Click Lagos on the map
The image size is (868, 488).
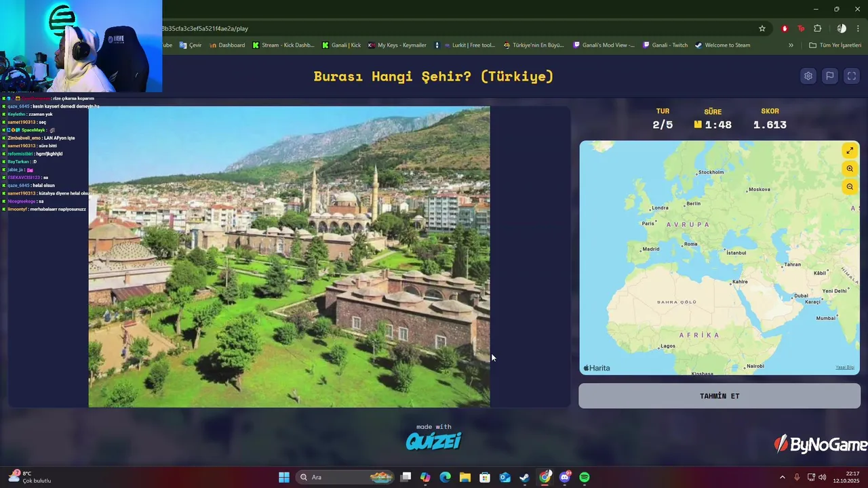(667, 346)
